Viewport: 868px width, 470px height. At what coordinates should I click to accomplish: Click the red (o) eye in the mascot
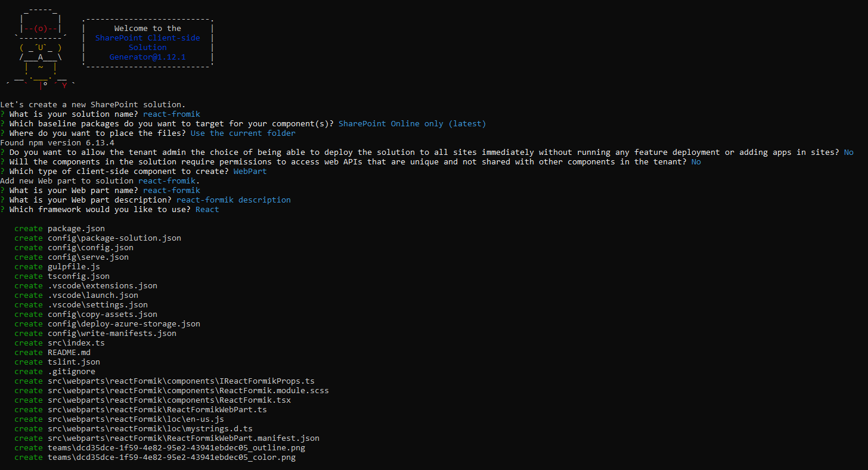pos(41,28)
